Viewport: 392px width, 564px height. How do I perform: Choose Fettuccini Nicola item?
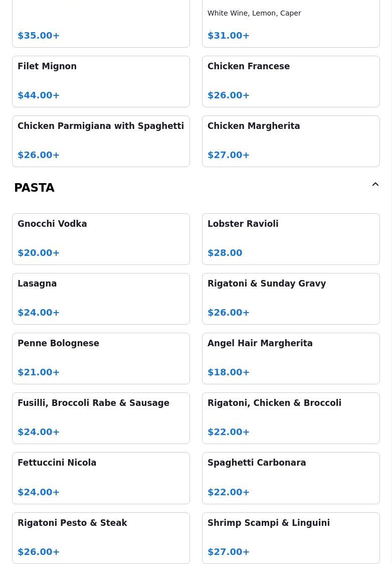point(101,478)
